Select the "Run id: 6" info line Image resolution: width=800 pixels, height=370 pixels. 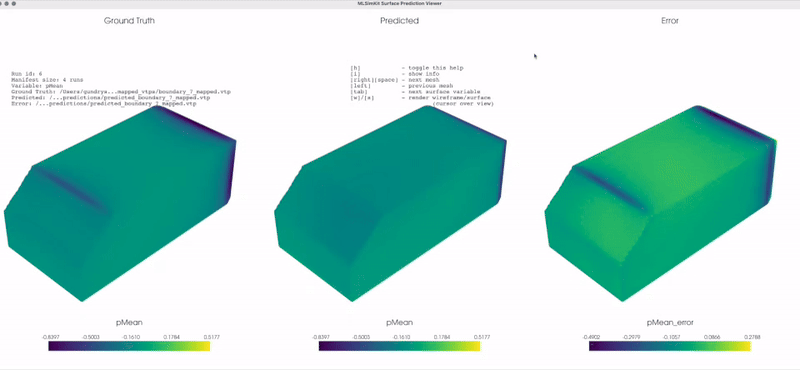coord(27,74)
